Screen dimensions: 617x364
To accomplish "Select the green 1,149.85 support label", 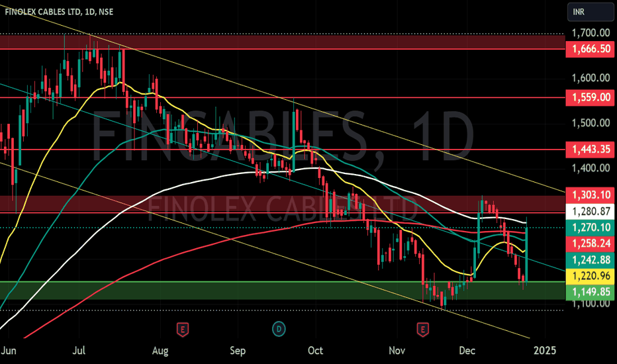I will [591, 293].
